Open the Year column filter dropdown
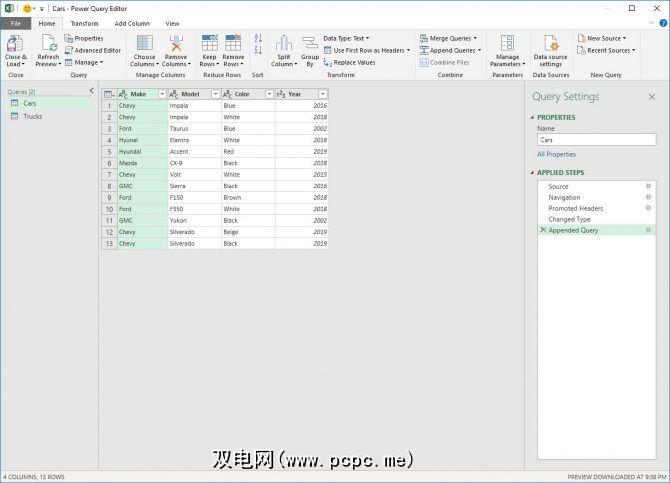The image size is (670, 483). [323, 94]
